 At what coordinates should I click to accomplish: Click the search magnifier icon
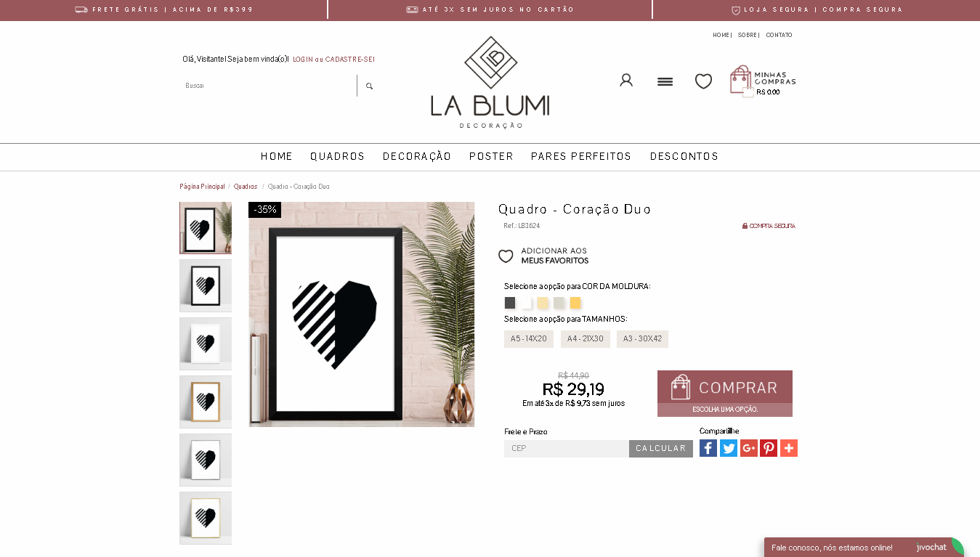tap(369, 86)
